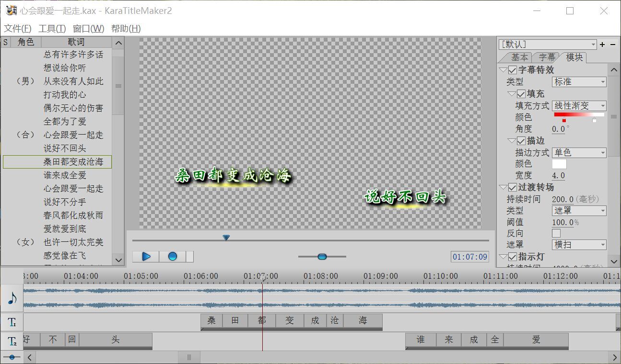
Task: Switch to the 模块 tab
Action: pos(574,57)
